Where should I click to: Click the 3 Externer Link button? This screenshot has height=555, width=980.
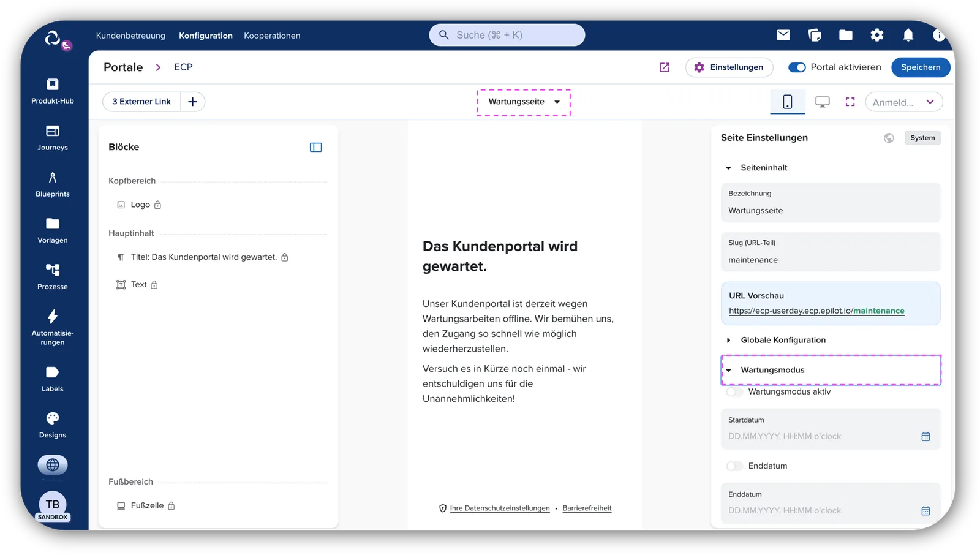(141, 102)
